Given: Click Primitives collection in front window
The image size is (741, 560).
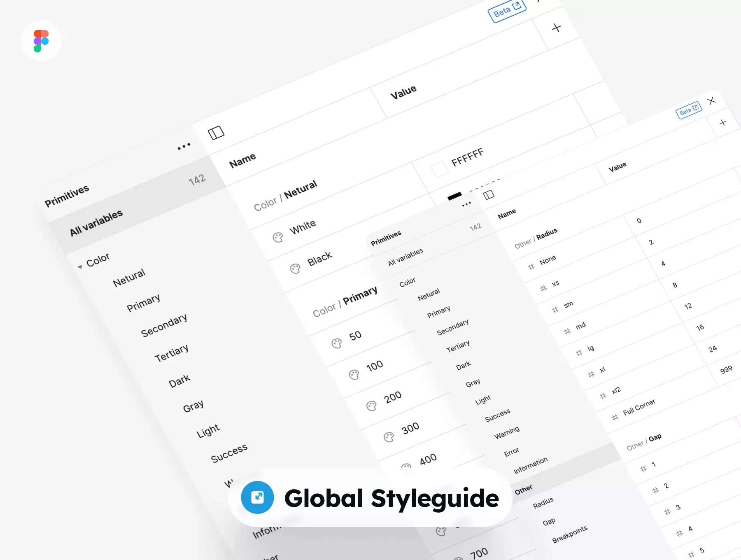Looking at the screenshot, I should [386, 238].
